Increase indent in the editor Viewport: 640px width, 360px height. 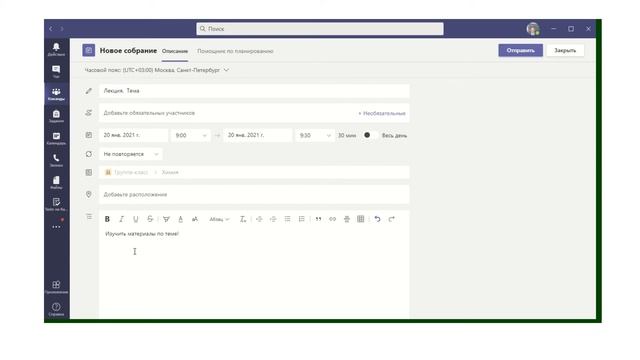click(273, 219)
